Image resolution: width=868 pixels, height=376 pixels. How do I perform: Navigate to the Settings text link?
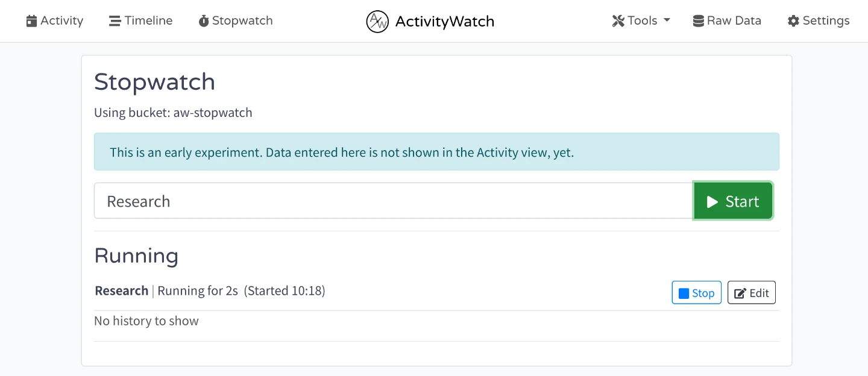826,21
